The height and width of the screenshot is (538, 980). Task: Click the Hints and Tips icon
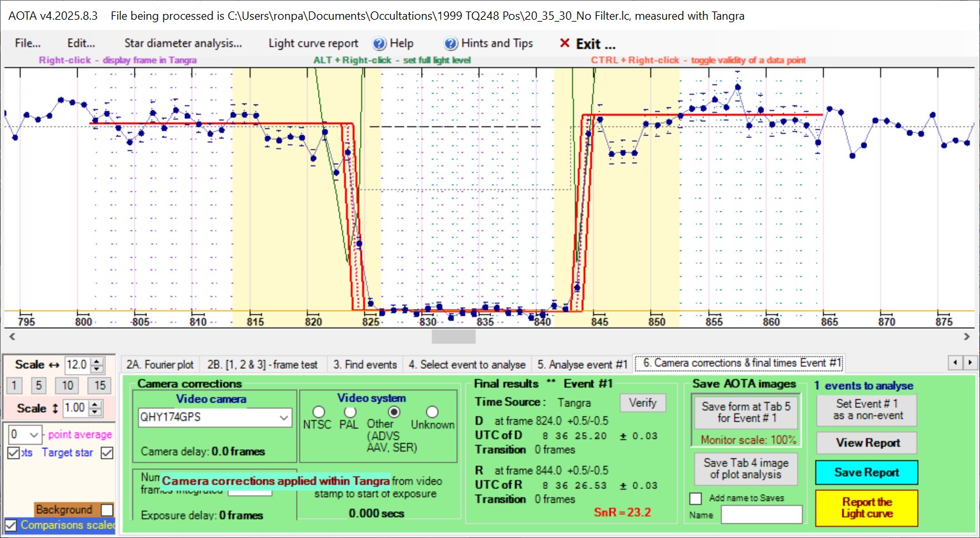pyautogui.click(x=451, y=43)
